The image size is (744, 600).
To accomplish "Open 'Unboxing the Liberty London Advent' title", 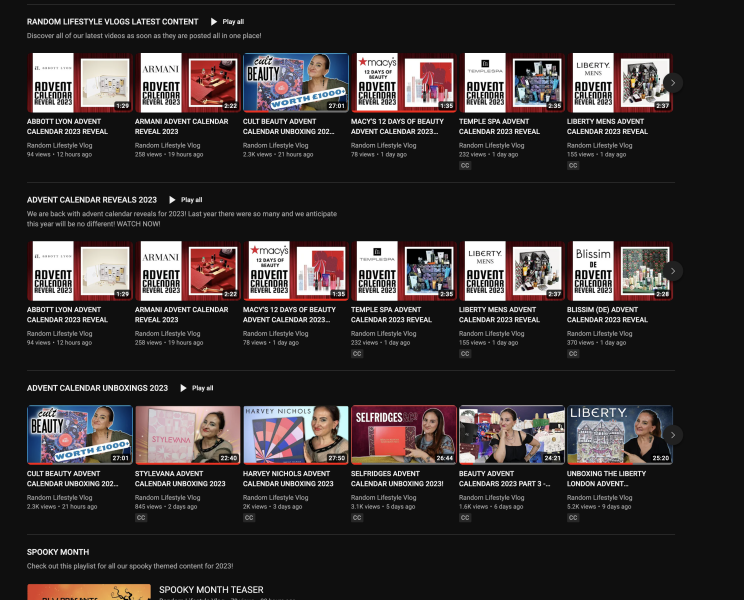I will coord(606,479).
